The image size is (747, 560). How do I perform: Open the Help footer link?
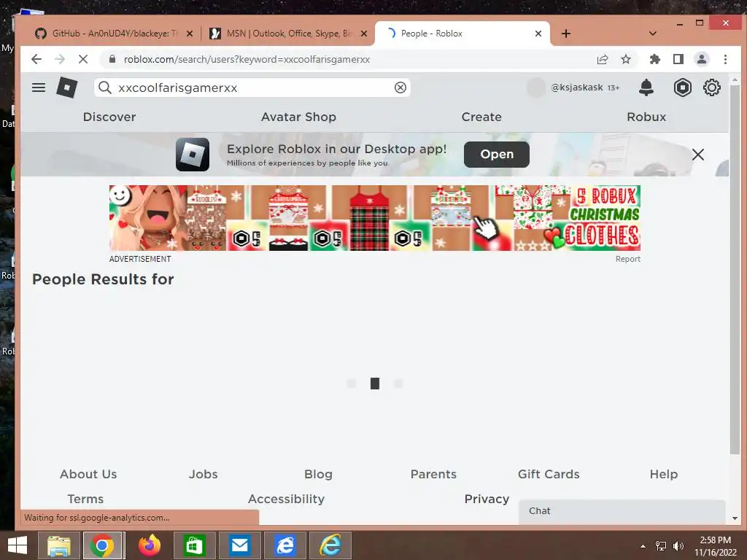point(663,474)
